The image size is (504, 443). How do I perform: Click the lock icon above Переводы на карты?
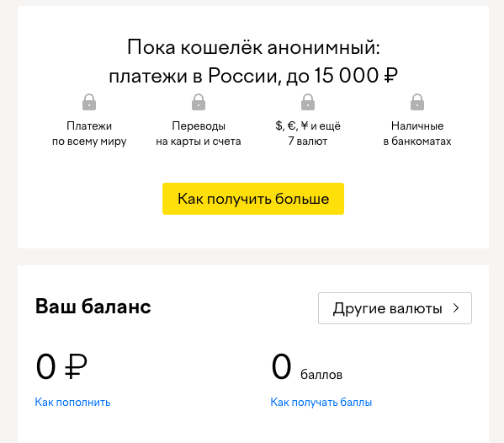199,102
